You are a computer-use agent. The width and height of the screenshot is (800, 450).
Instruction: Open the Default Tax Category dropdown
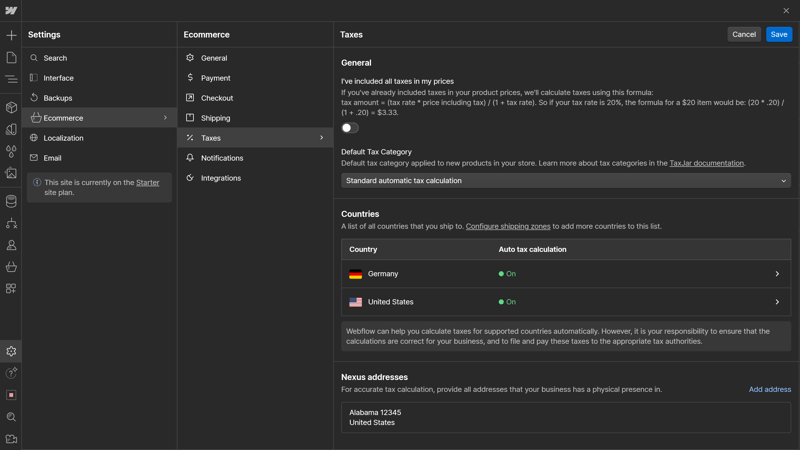(x=565, y=181)
